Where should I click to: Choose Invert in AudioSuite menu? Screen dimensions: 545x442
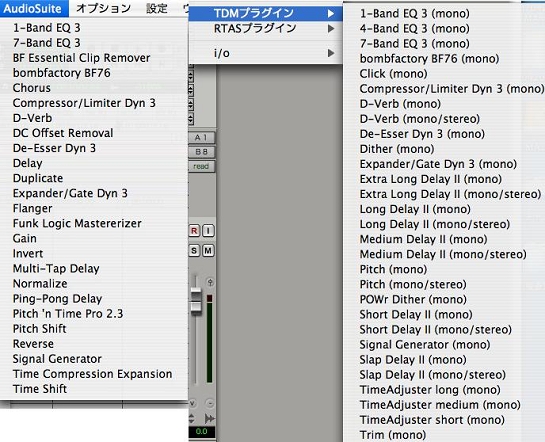tap(28, 254)
